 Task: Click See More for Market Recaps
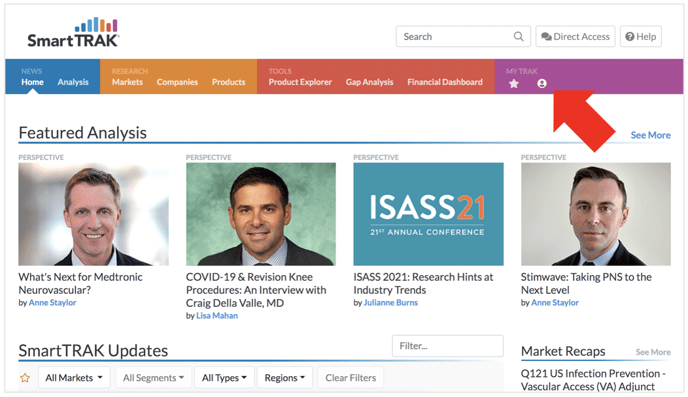click(653, 352)
